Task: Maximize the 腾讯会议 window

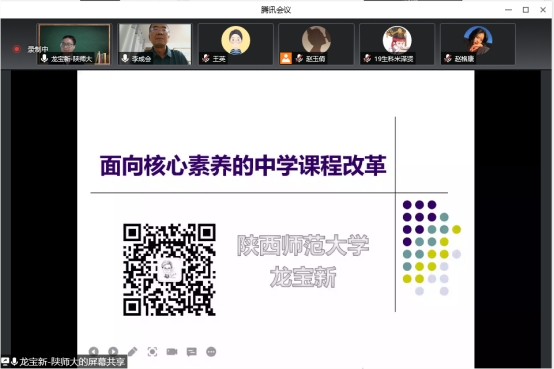Action: pos(526,10)
